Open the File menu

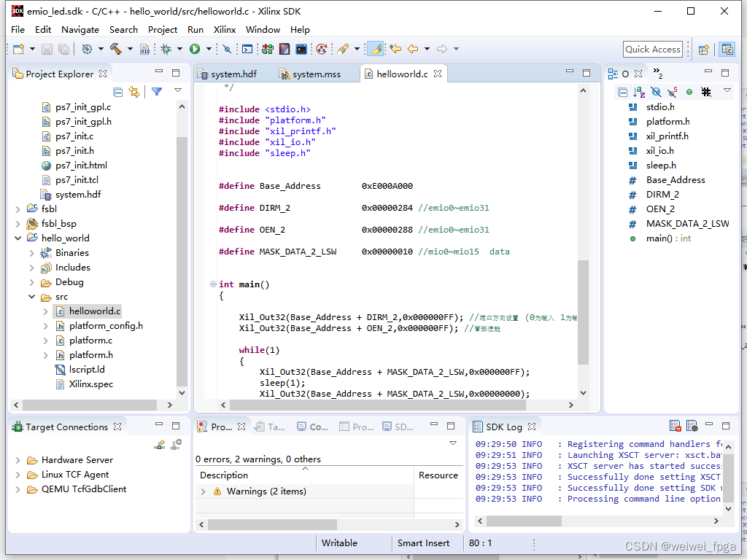(18, 29)
